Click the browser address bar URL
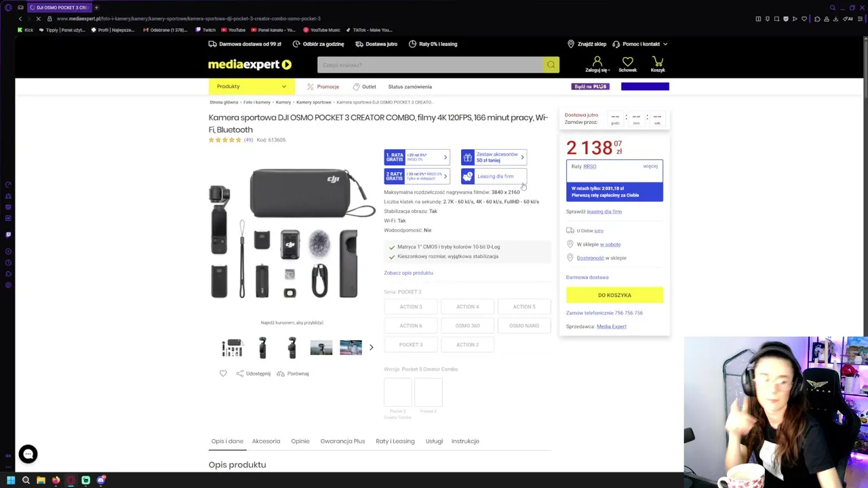Image resolution: width=868 pixels, height=488 pixels. point(189,19)
